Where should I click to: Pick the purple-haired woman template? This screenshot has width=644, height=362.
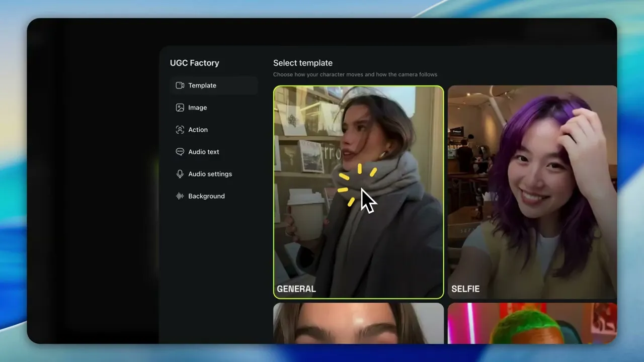[x=532, y=191]
